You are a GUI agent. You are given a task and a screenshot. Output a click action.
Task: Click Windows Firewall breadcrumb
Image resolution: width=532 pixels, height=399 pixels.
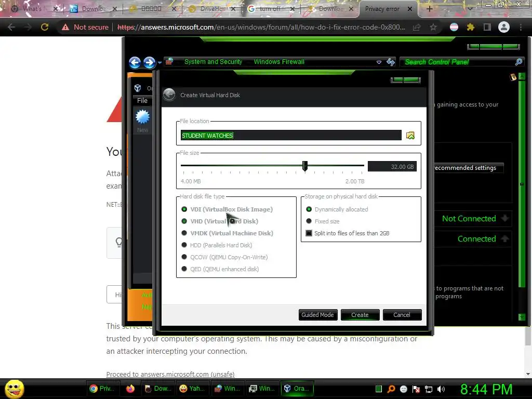[x=279, y=62]
